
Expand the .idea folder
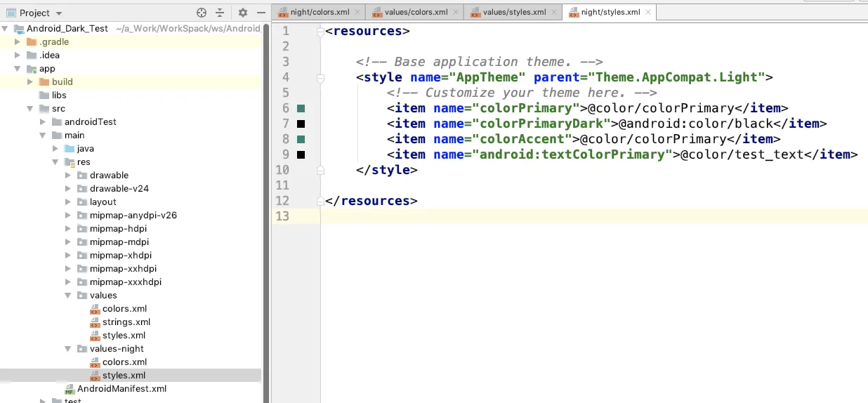coord(18,55)
